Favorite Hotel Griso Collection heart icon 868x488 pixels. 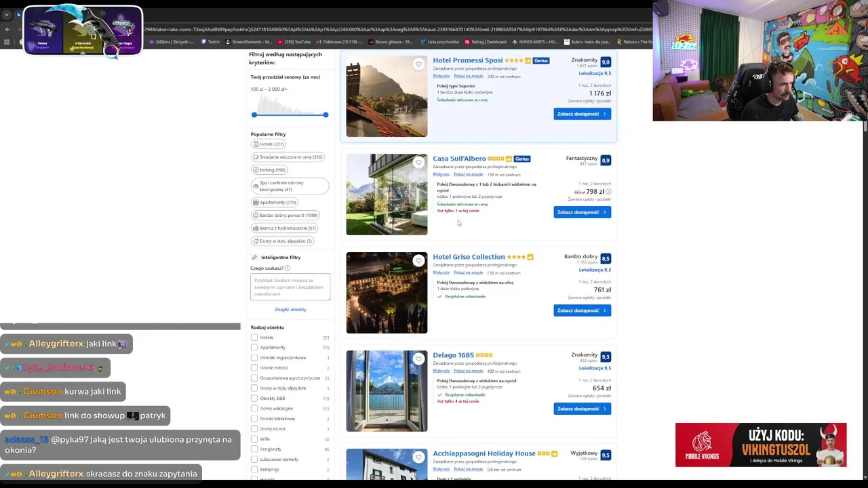click(418, 261)
